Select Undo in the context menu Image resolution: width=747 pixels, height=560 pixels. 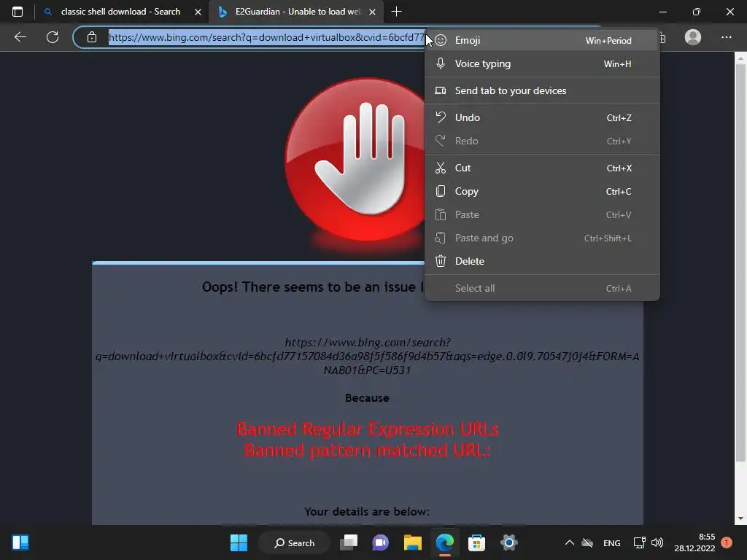pos(542,117)
